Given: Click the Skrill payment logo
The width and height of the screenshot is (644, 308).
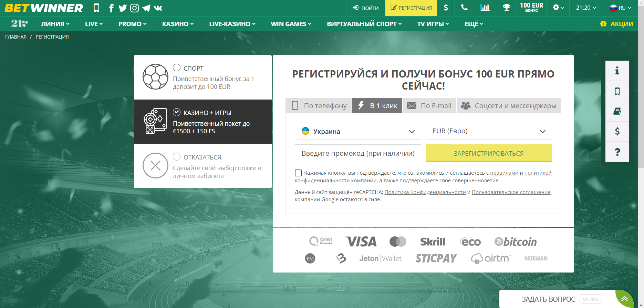Looking at the screenshot, I should pos(433,242).
